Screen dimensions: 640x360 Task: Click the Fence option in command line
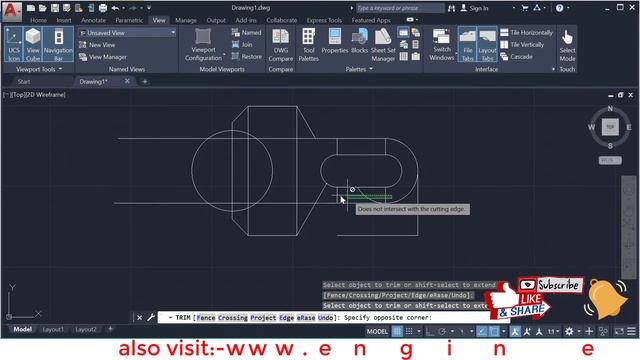206,318
